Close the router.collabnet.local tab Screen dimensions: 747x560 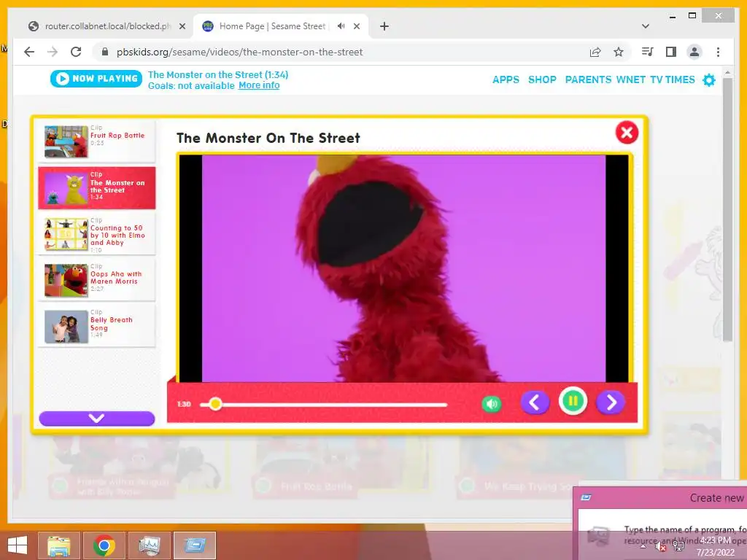182,27
